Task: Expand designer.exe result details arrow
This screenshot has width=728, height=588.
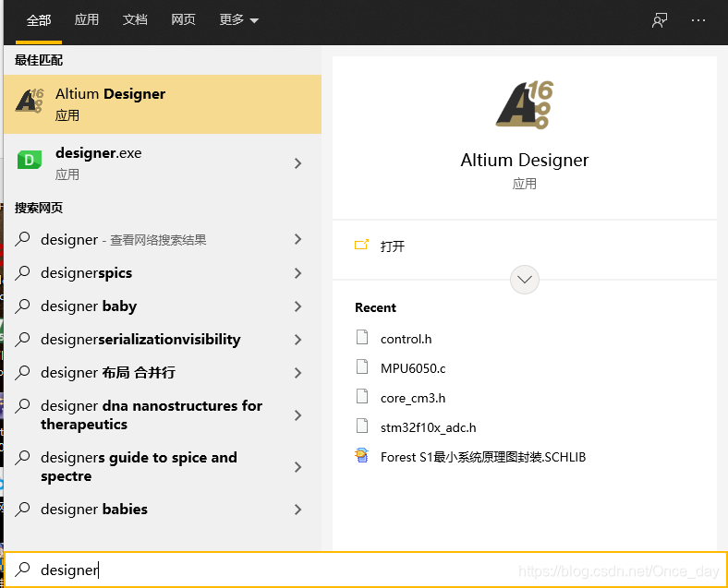Action: pyautogui.click(x=298, y=163)
